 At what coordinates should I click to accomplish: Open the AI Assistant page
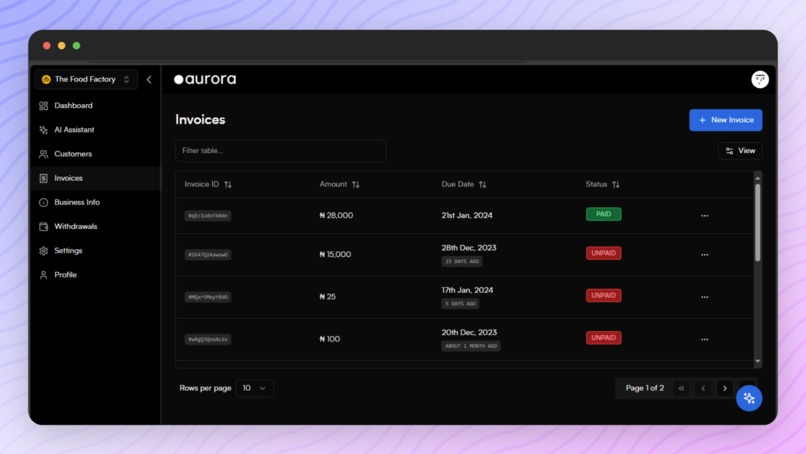point(96,130)
